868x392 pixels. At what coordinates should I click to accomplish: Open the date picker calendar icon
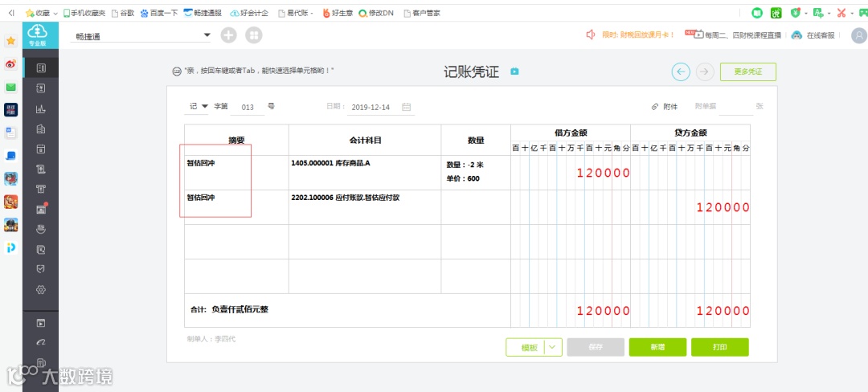407,108
